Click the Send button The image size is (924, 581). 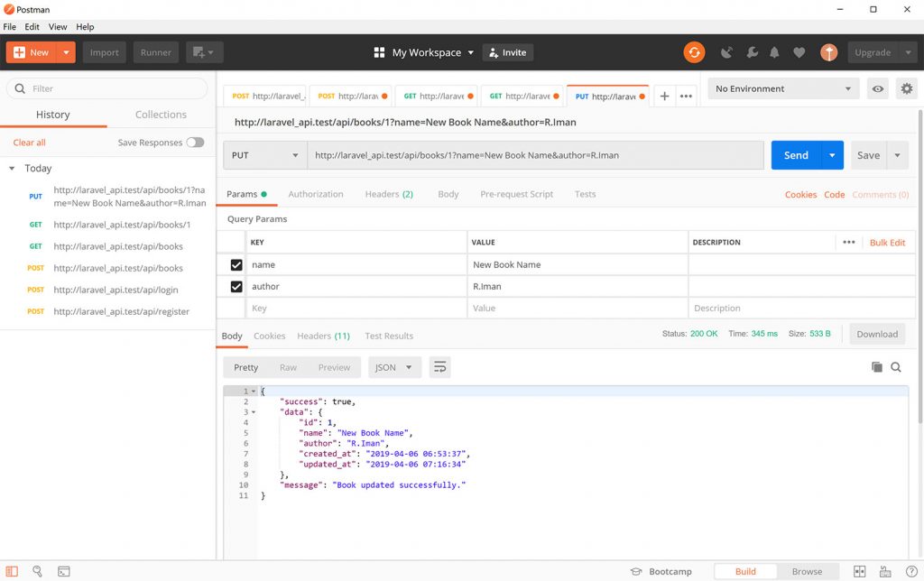pyautogui.click(x=796, y=155)
